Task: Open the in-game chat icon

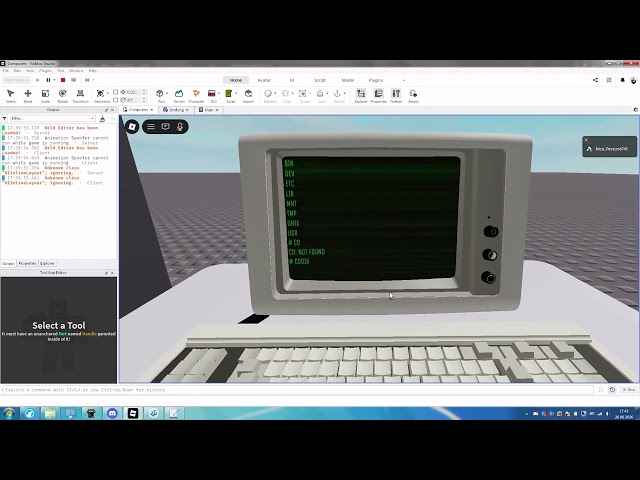Action: coord(165,127)
